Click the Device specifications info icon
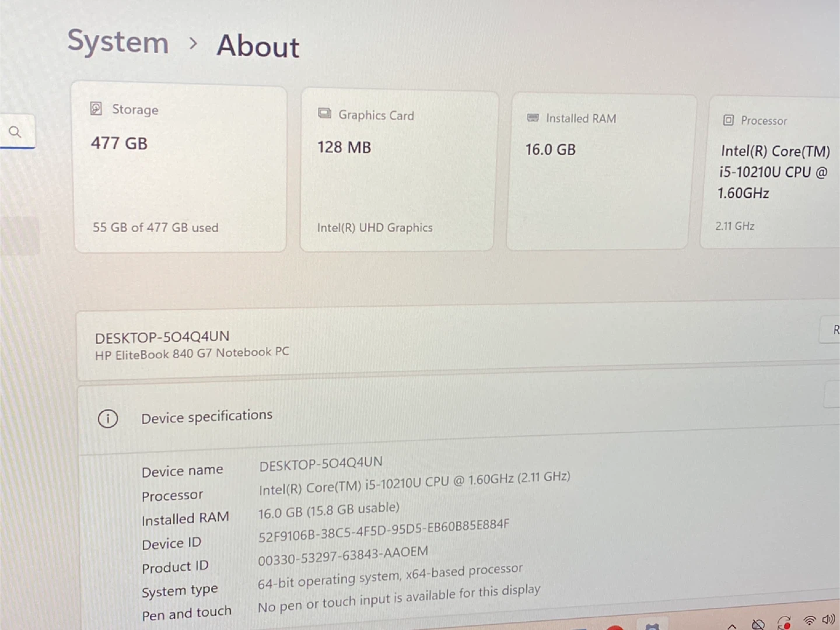The width and height of the screenshot is (840, 630). click(108, 418)
